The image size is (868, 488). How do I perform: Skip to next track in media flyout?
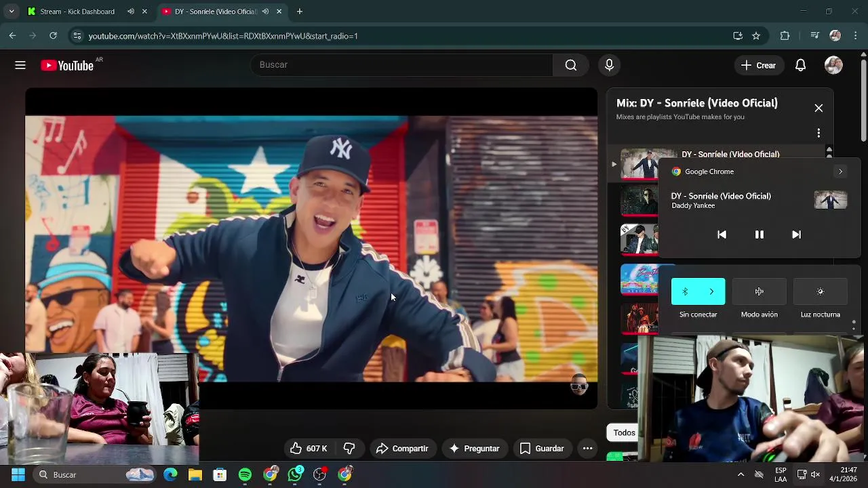pos(796,235)
